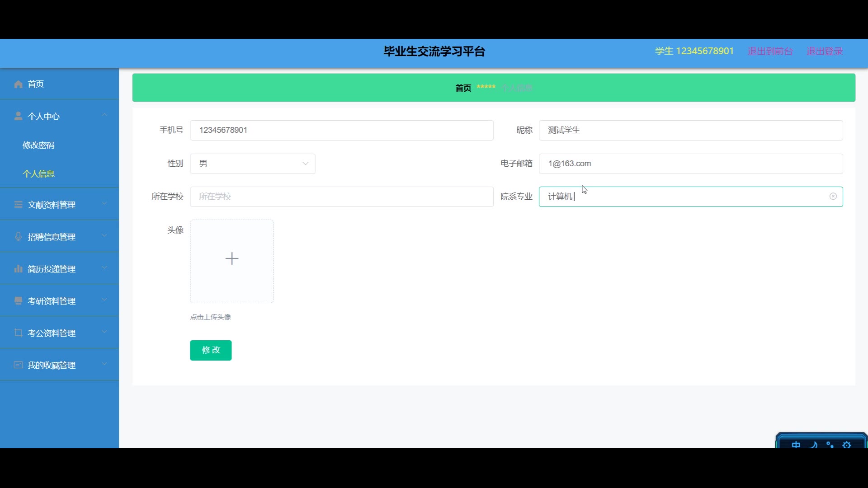Collapse the 个人中心 menu with its chevron
This screenshot has height=488, width=868.
click(x=104, y=115)
